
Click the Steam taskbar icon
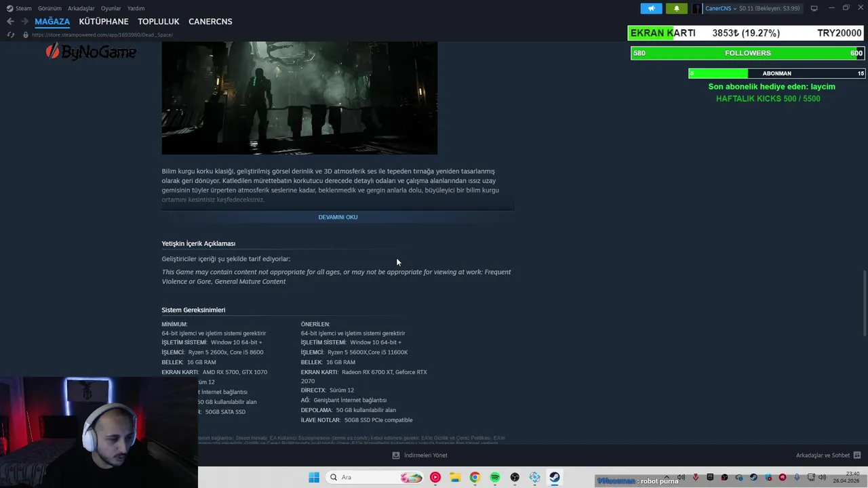tap(555, 477)
